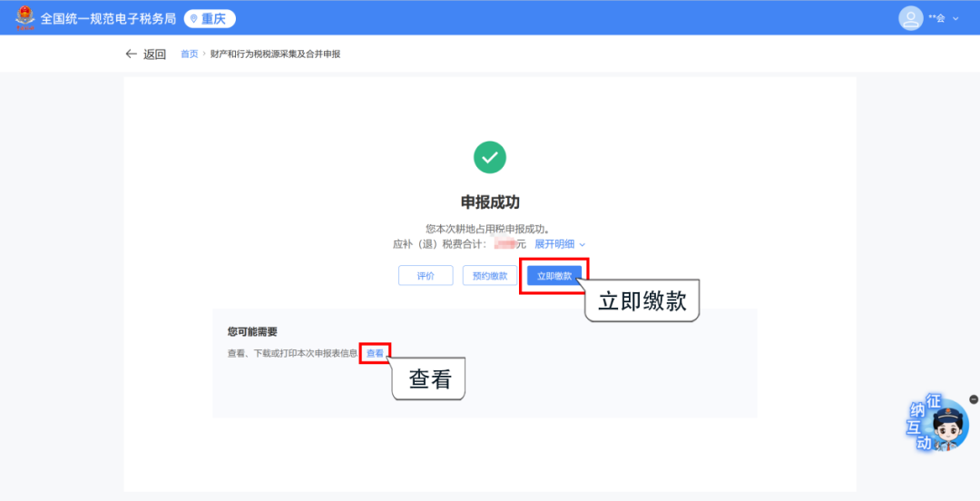Click the back arrow icon

(132, 54)
